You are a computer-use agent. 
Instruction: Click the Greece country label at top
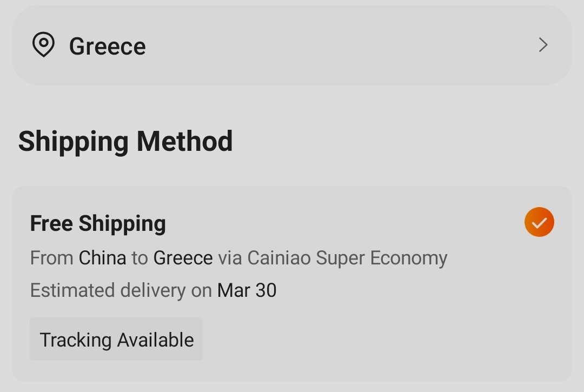coord(107,46)
